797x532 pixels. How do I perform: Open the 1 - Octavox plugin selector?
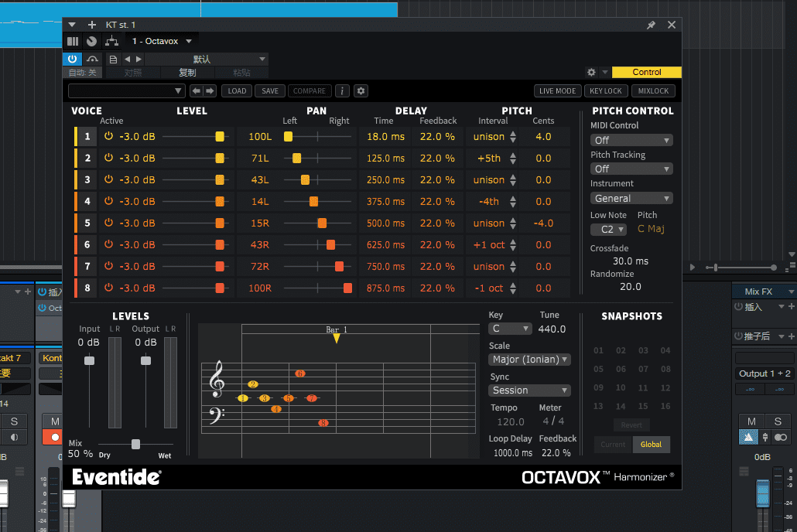point(162,41)
